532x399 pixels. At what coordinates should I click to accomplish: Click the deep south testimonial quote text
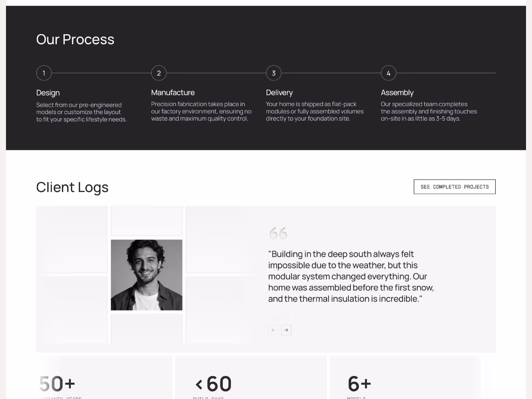[351, 276]
